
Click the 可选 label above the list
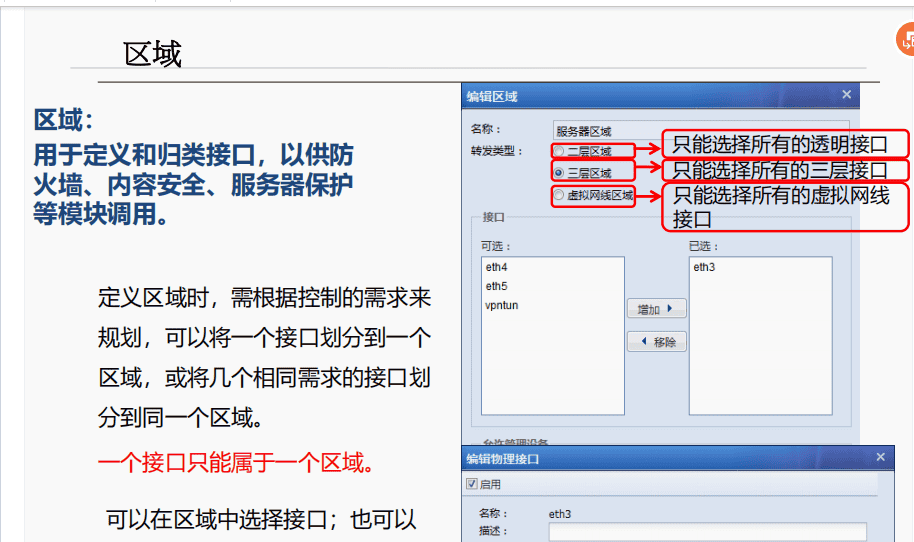[x=495, y=247]
